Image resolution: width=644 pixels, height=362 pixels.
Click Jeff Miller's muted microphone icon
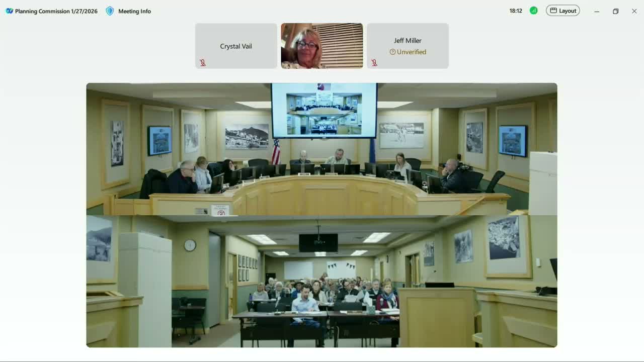pos(374,63)
